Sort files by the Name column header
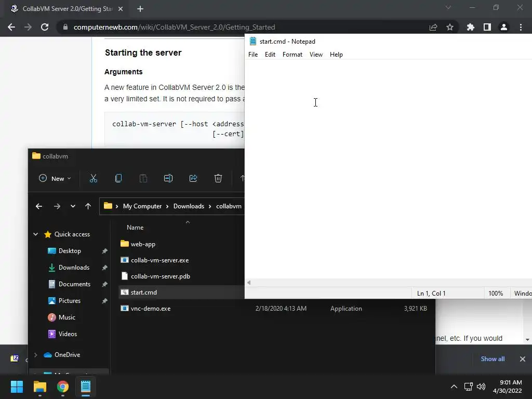The image size is (532, 399). 135,228
